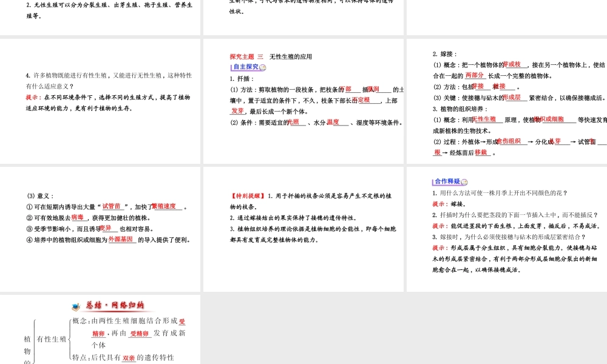
Task: Click question 1. 用什么方法可使一株月季
Action: 500,193
